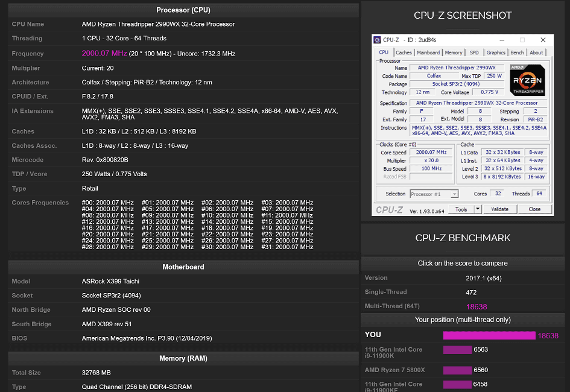570x392 pixels.
Task: Switch to the Mainboard tab
Action: (x=428, y=52)
